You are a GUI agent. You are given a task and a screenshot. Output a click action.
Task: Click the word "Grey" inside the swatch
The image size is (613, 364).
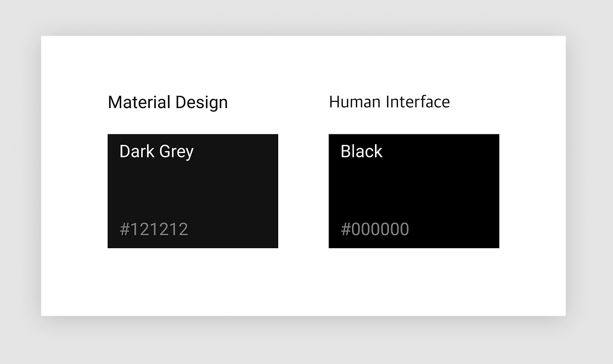click(176, 153)
